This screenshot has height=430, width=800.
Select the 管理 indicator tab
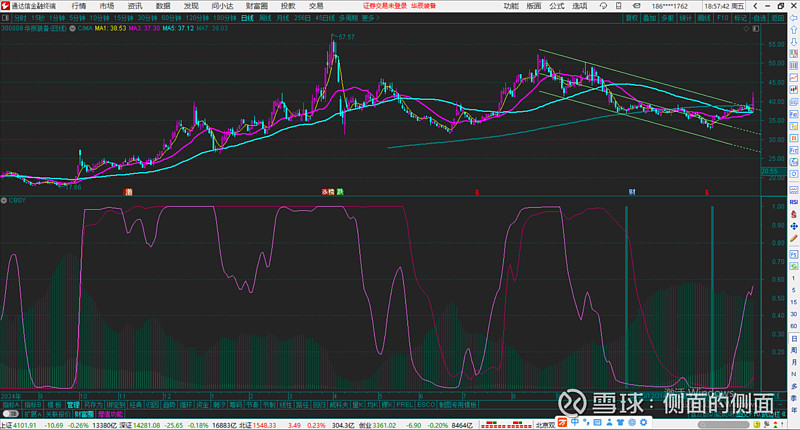(x=73, y=404)
